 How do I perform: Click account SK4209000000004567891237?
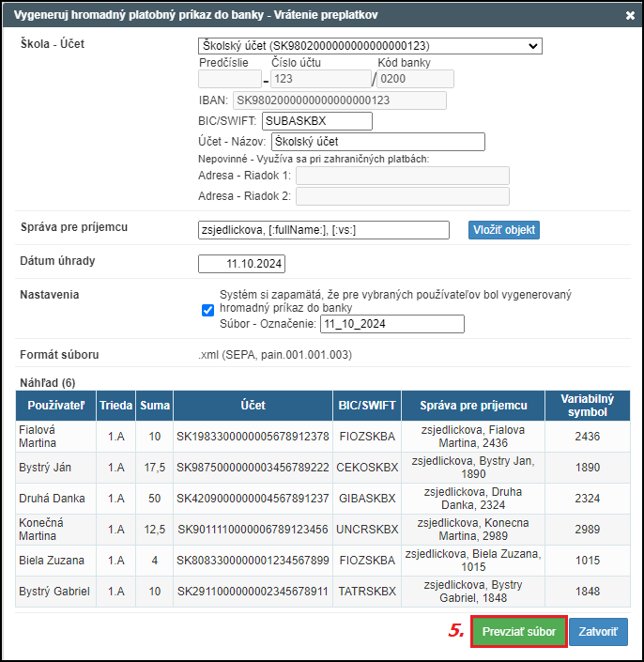(253, 499)
